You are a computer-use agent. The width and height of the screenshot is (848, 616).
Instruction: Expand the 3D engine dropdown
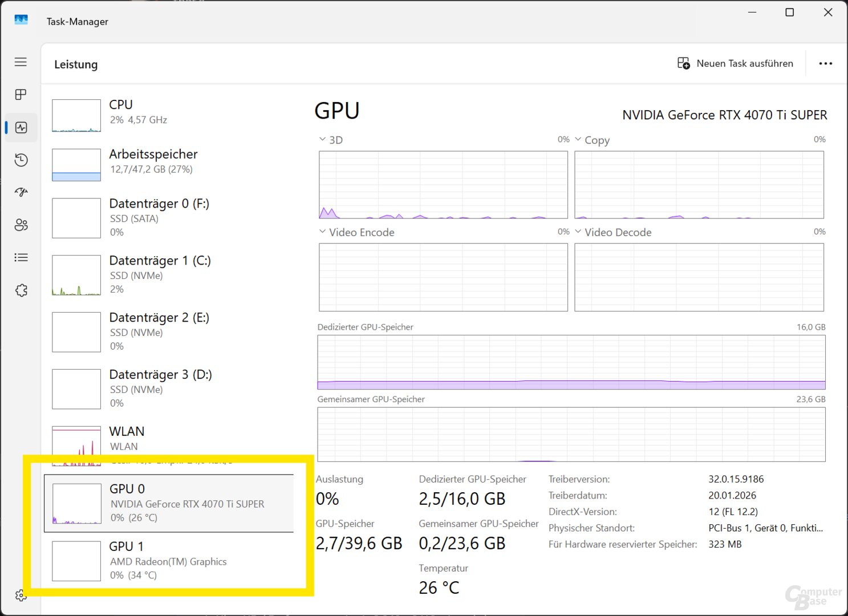point(322,140)
